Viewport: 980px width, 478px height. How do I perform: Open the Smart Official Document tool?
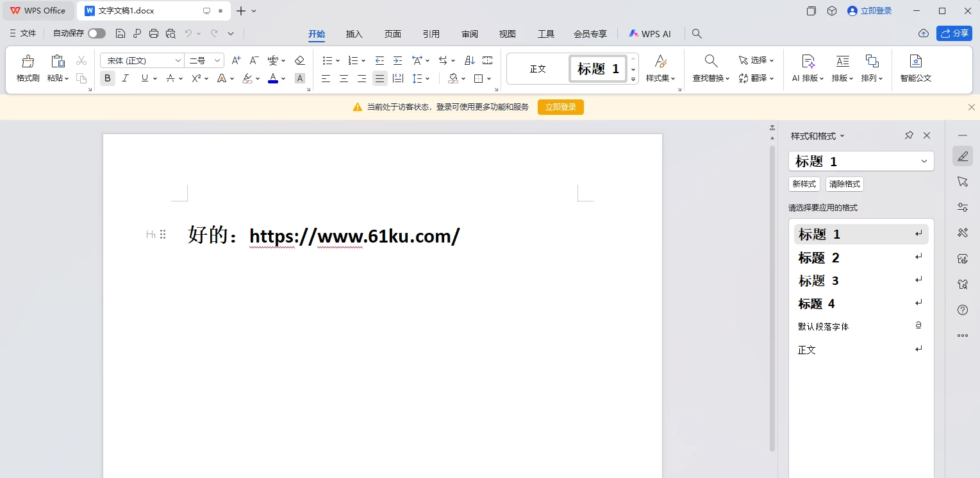[915, 69]
